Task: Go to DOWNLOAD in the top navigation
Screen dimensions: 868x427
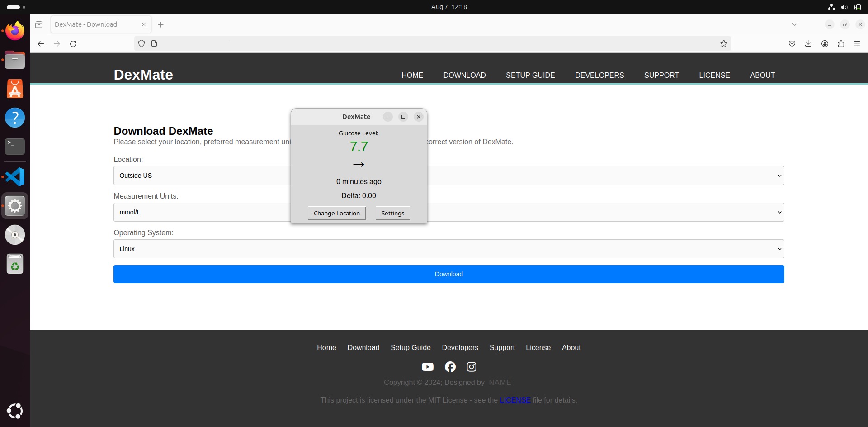Action: [x=464, y=75]
